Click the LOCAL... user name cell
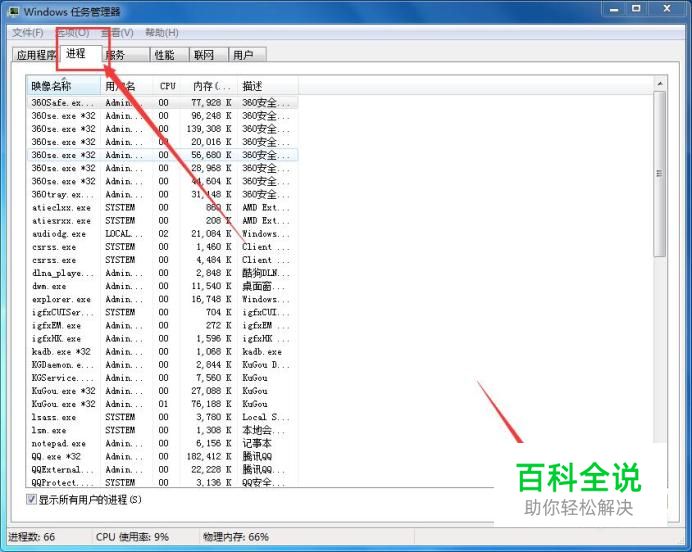Image resolution: width=692 pixels, height=552 pixels. point(124,233)
